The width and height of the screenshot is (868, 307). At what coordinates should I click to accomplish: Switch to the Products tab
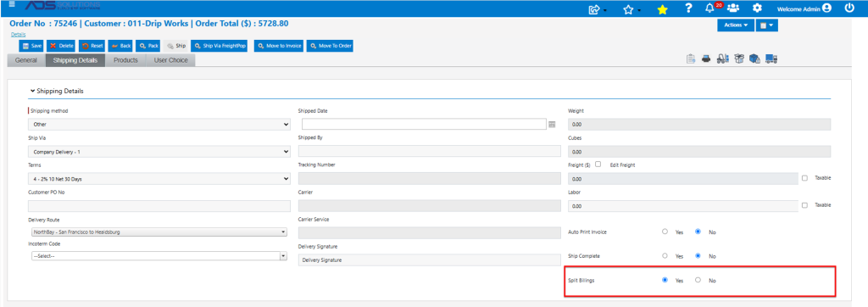(x=125, y=60)
